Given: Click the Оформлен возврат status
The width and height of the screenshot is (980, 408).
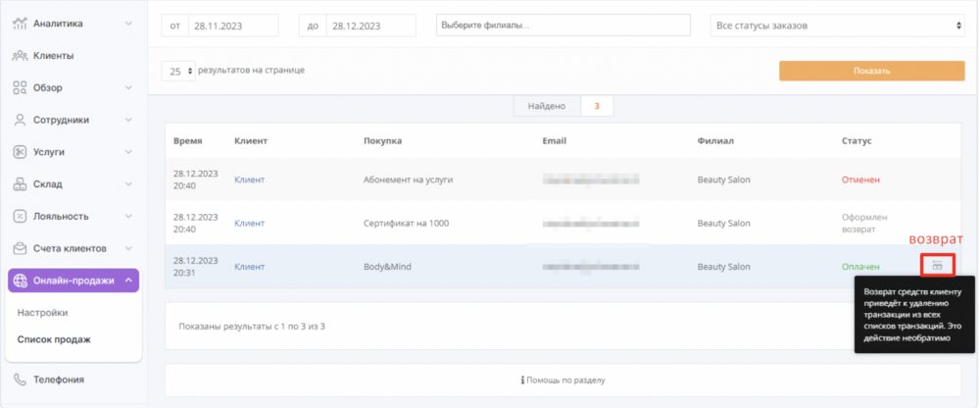Looking at the screenshot, I should click(864, 224).
